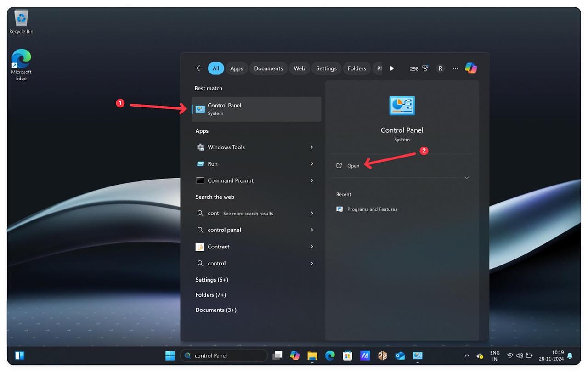Show hidden system tray icons

pos(467,355)
